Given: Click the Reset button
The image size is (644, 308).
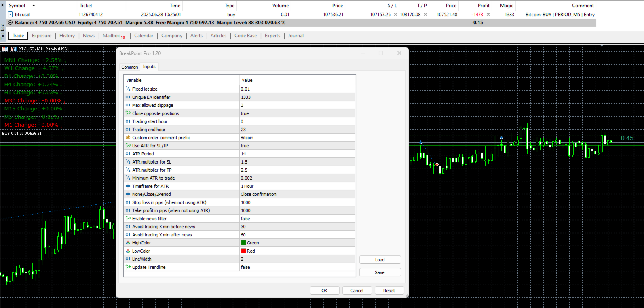Looking at the screenshot, I should click(389, 291).
